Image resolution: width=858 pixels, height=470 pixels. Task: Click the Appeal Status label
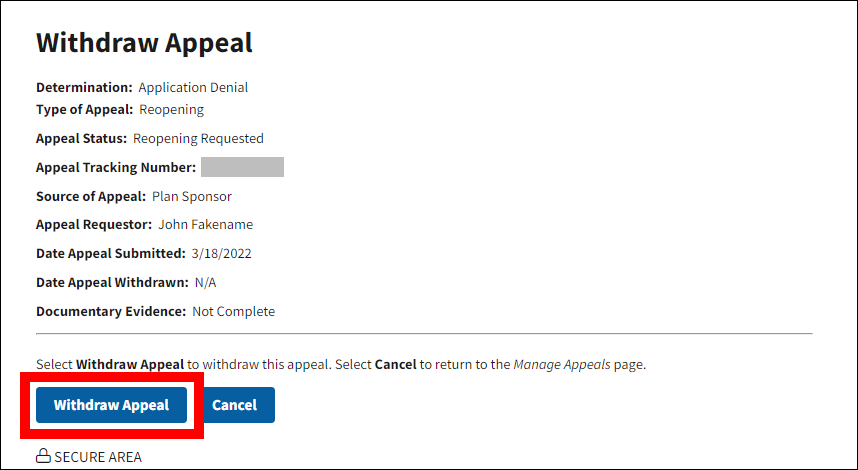click(81, 138)
